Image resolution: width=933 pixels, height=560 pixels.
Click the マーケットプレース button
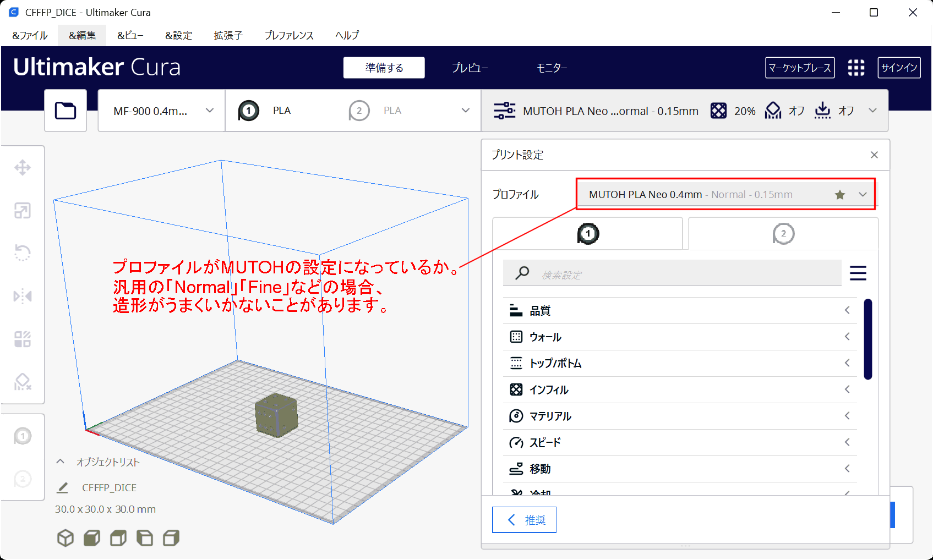799,68
